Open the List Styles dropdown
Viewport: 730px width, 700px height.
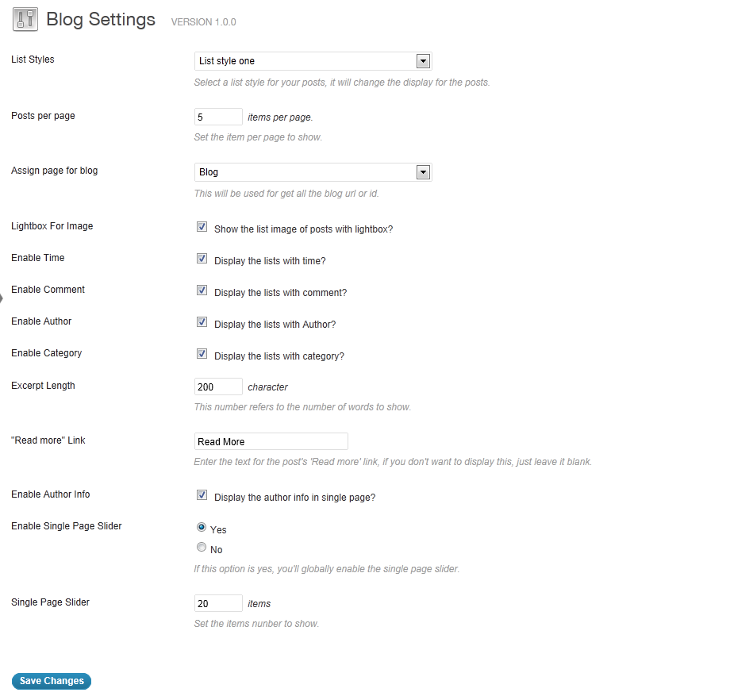click(313, 61)
